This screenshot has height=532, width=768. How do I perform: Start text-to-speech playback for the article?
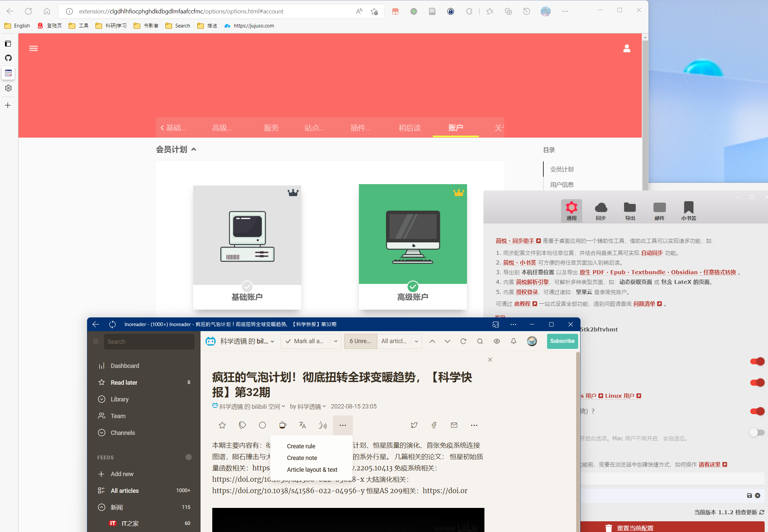(x=323, y=425)
